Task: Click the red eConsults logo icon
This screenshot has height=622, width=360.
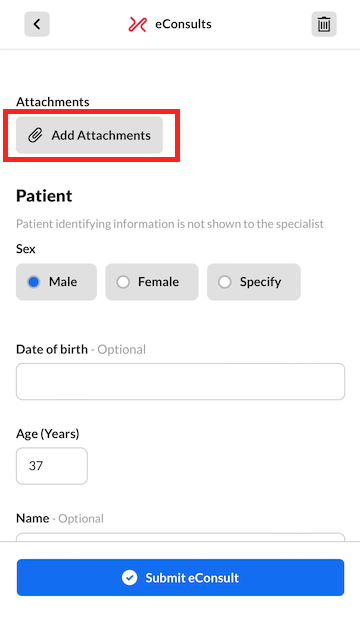Action: tap(138, 24)
